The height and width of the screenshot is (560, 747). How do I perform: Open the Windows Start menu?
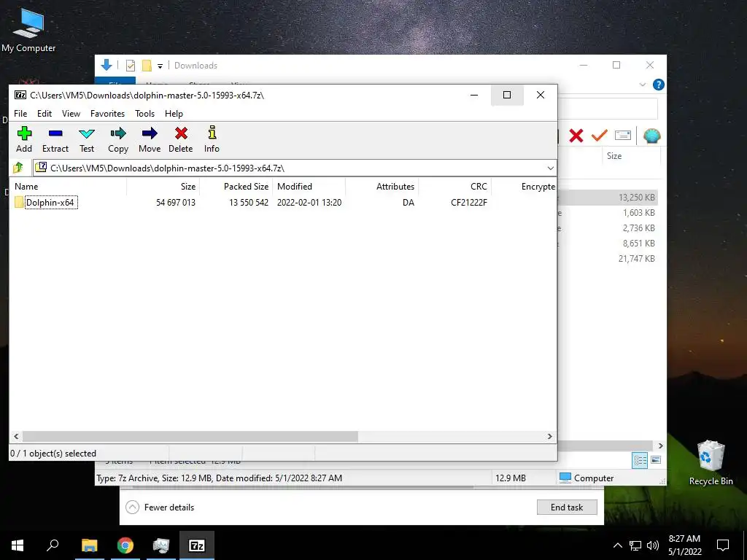tap(18, 545)
